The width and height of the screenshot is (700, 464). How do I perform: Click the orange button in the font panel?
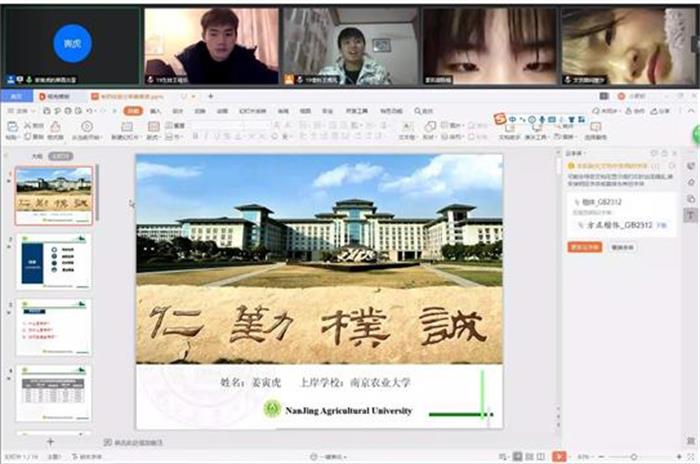[584, 246]
